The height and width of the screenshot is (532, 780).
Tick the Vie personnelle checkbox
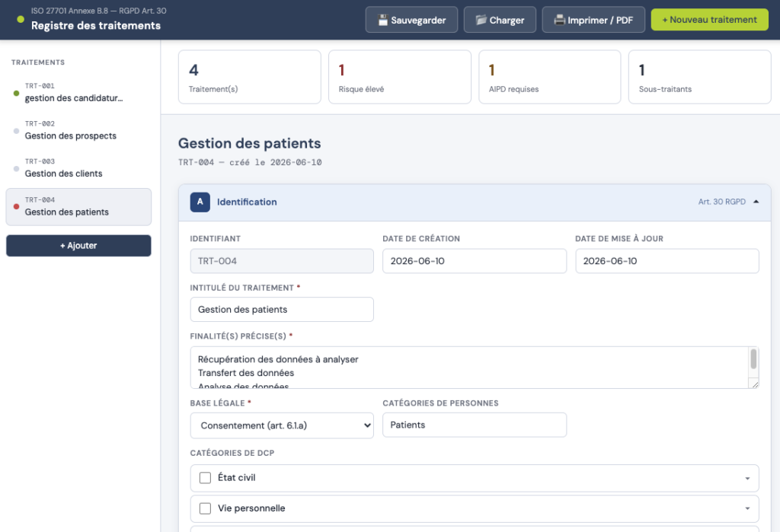[x=205, y=508]
